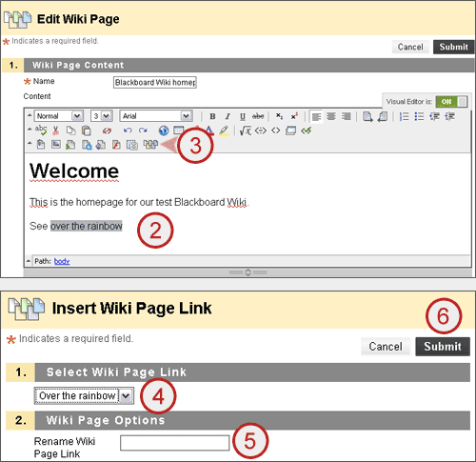Submit the Insert Wiki Page Link form
Image resolution: width=476 pixels, height=462 pixels.
(x=443, y=347)
